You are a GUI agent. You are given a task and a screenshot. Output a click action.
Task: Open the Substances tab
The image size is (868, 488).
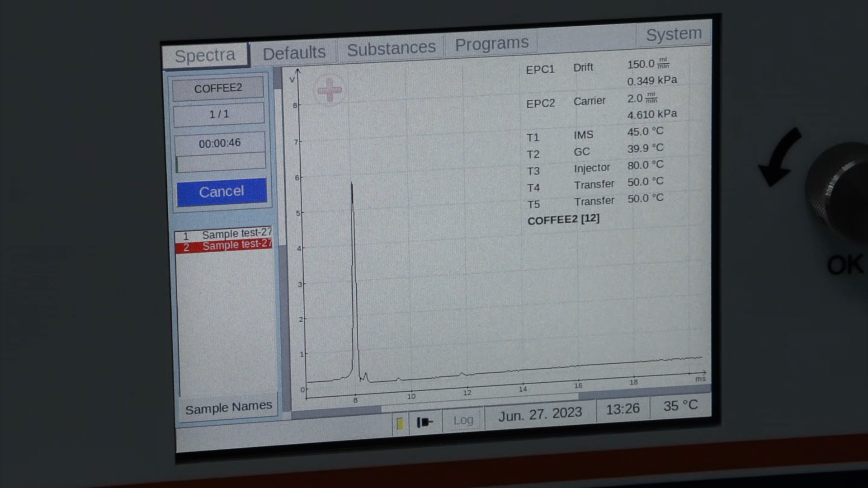[391, 48]
